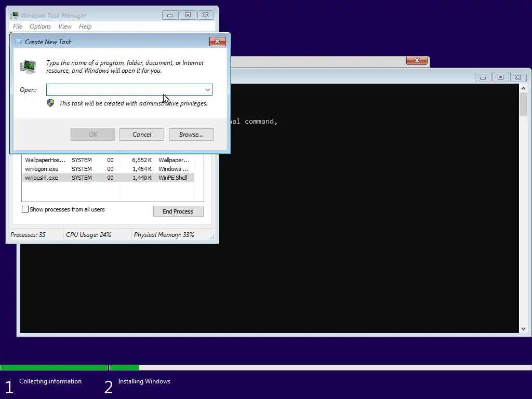Maximize the command prompt window
The width and height of the screenshot is (532, 399).
tap(500, 77)
